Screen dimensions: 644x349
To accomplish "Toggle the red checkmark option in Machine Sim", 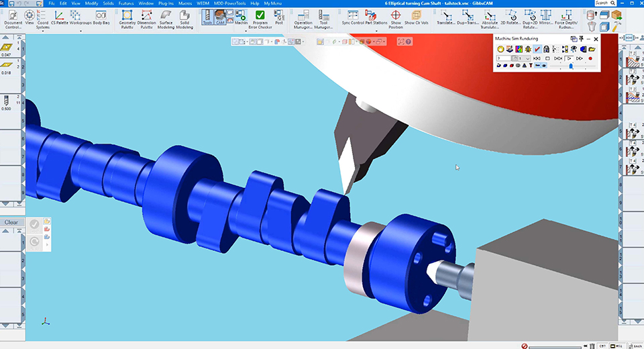I will point(538,49).
